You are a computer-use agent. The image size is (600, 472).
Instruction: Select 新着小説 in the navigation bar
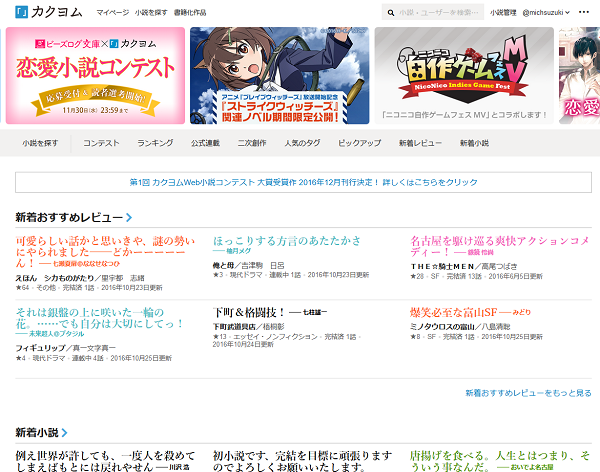pos(474,143)
